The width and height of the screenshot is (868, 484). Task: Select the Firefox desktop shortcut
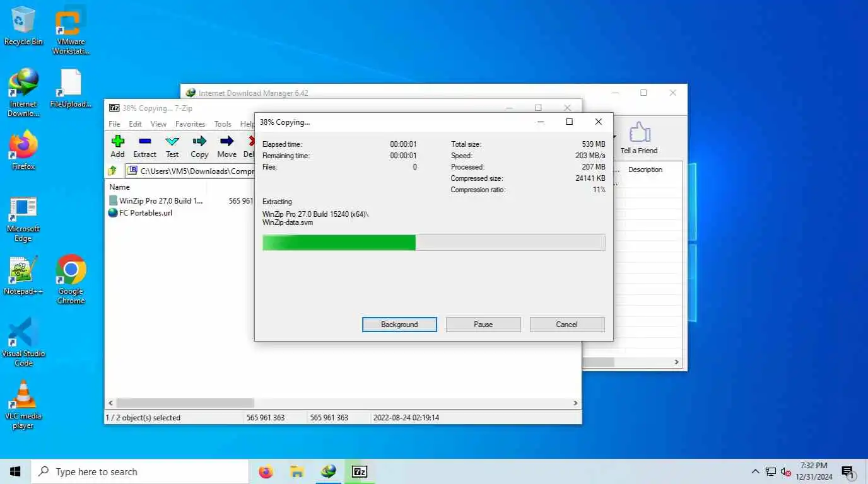(x=23, y=151)
